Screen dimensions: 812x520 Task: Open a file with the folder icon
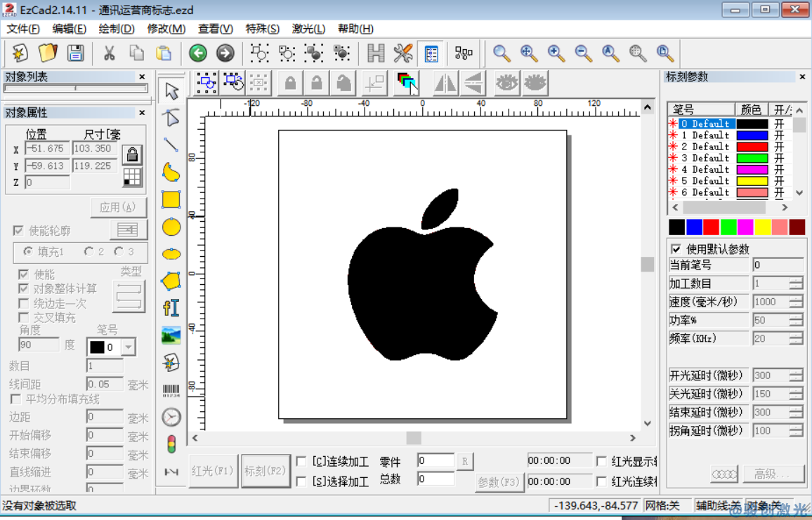tap(48, 53)
